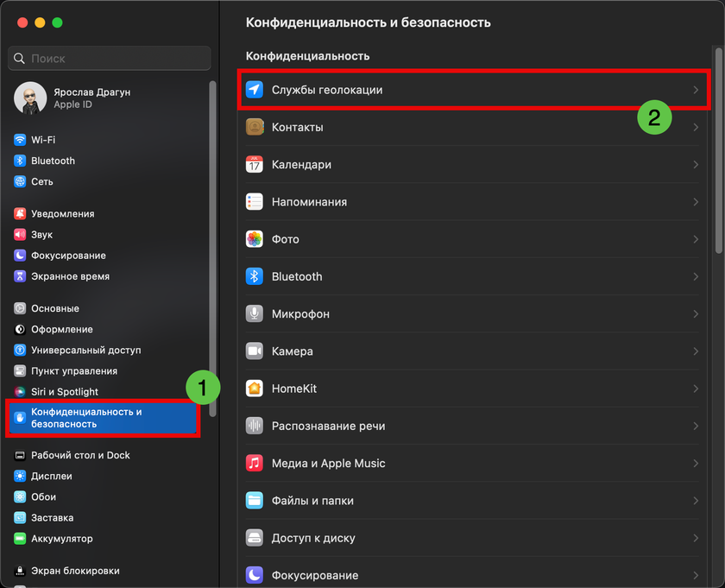Viewport: 725px width, 588px height.
Task: Select the Микрофон microphone icon
Action: pos(255,313)
